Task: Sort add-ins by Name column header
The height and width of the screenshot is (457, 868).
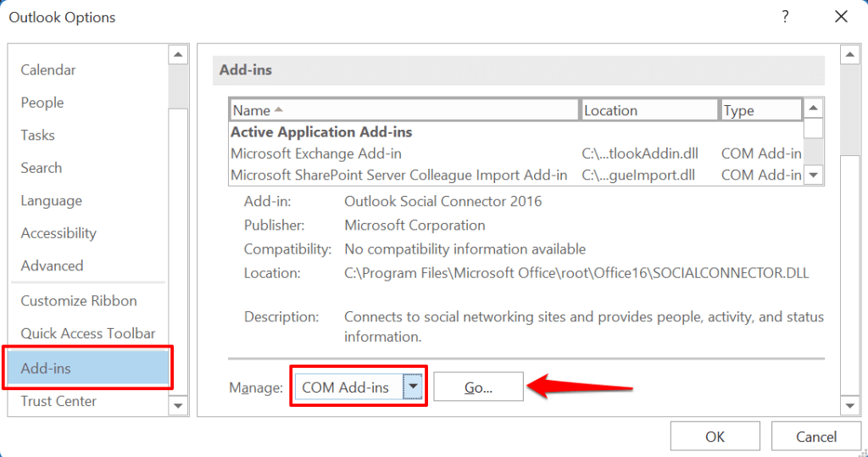Action: [404, 110]
